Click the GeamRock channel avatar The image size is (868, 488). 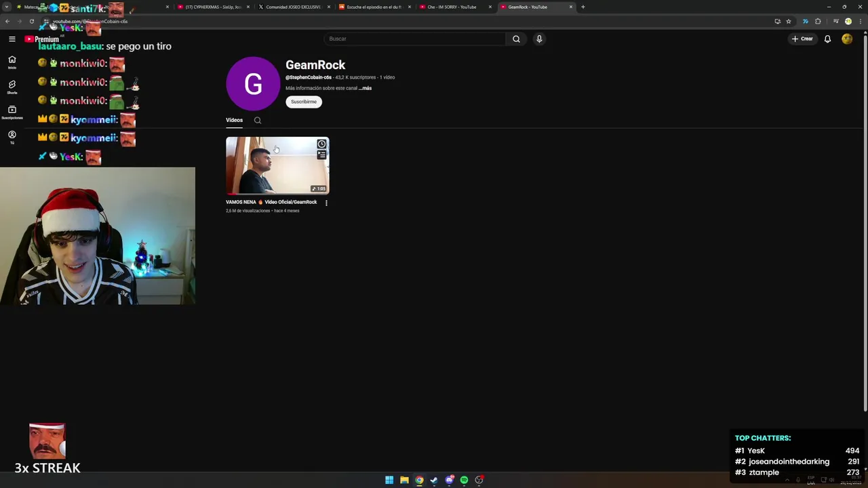click(x=253, y=83)
